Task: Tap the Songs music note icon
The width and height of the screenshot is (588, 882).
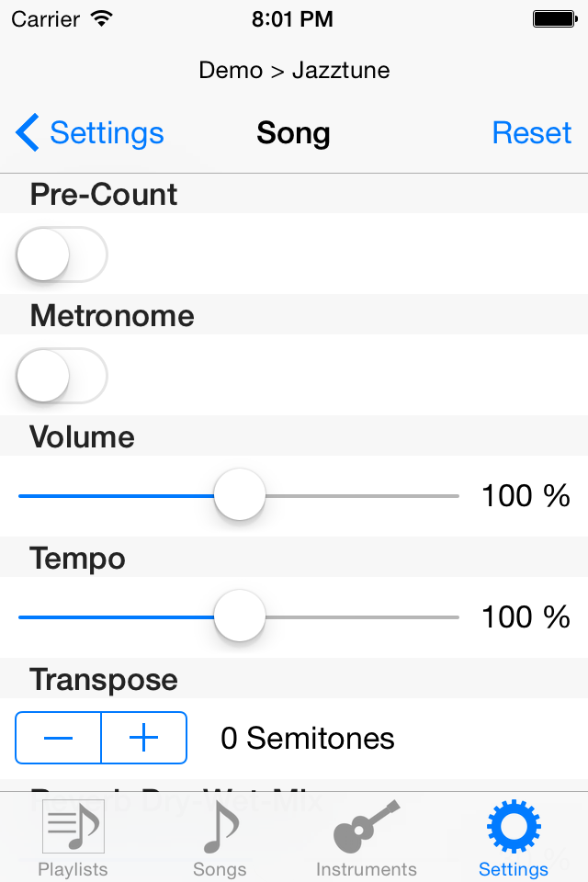Action: pos(220,826)
